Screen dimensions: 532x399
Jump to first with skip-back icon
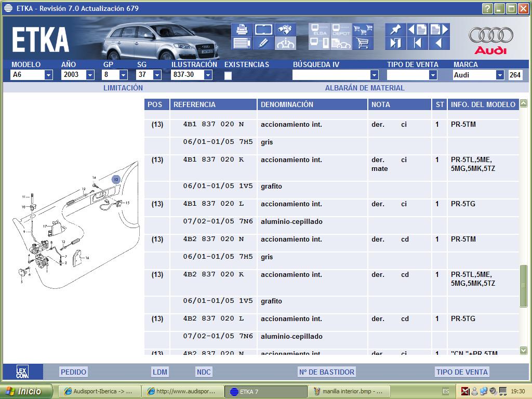pos(417,43)
